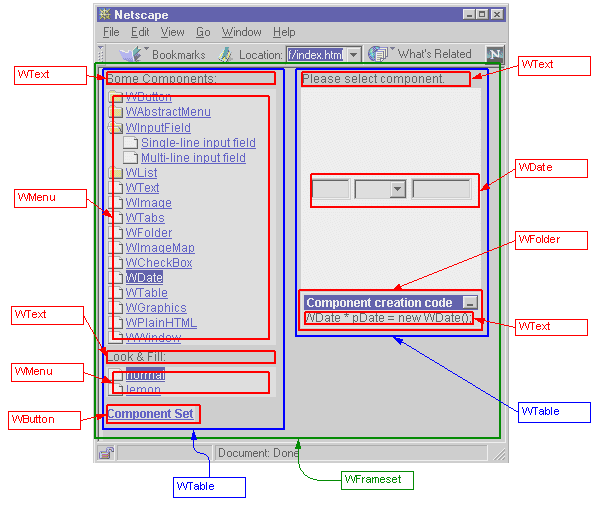Click the WAbstractMenu folder icon
The image size is (596, 505).
(116, 112)
